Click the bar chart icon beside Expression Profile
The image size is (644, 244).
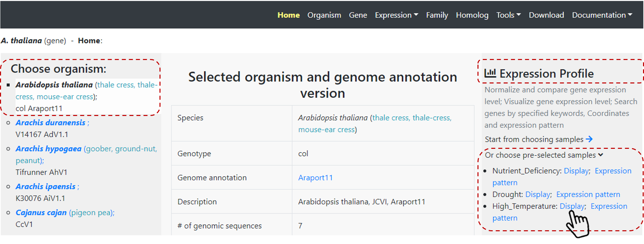pyautogui.click(x=490, y=73)
